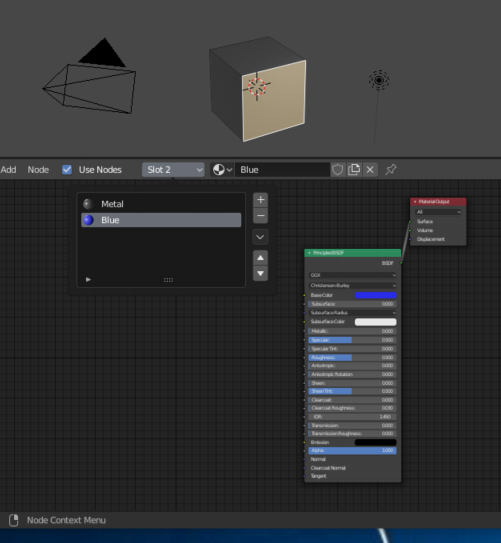Click the Specular Tint slider
This screenshot has height=543, width=501.
(352, 349)
